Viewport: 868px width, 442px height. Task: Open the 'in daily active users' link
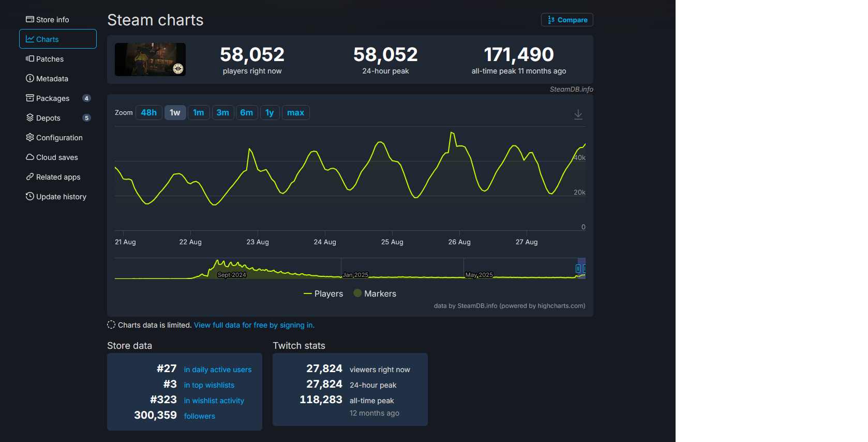218,370
